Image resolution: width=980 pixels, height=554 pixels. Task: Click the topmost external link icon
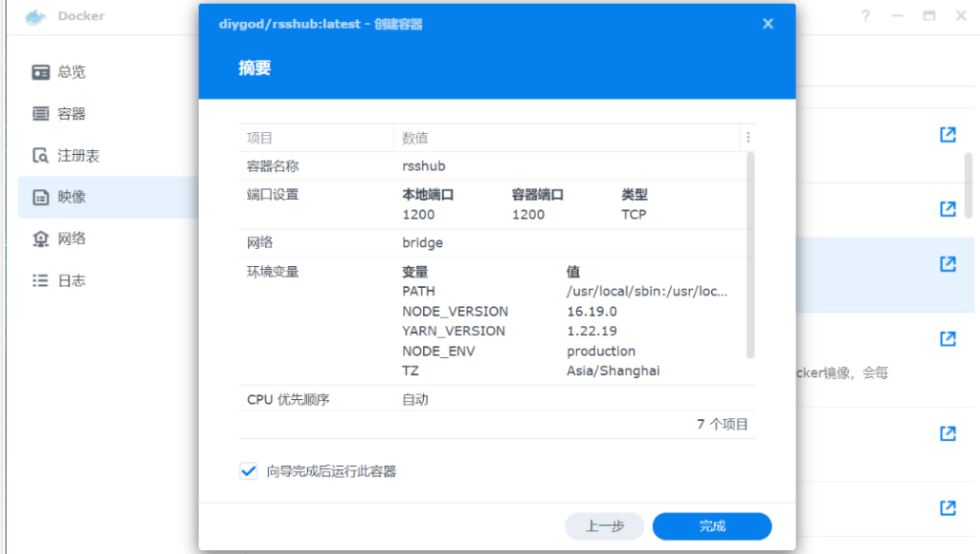coord(947,135)
